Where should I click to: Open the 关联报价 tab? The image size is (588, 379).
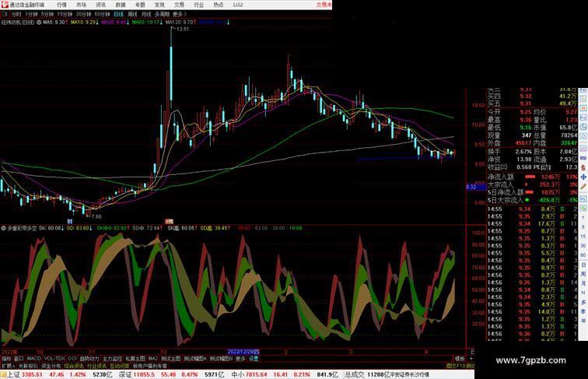[x=28, y=366]
